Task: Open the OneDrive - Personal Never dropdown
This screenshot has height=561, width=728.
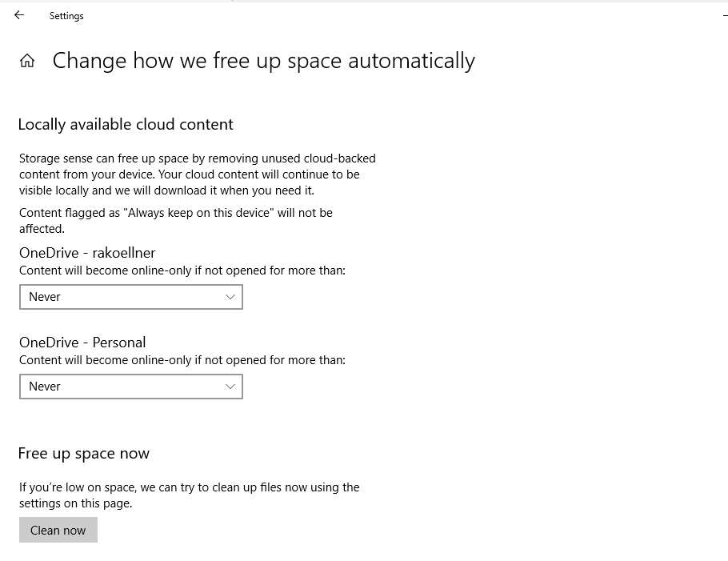Action: pyautogui.click(x=130, y=387)
